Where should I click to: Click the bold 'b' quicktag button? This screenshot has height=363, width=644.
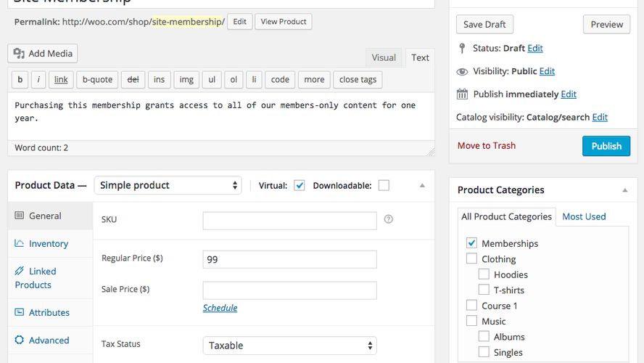[20, 80]
